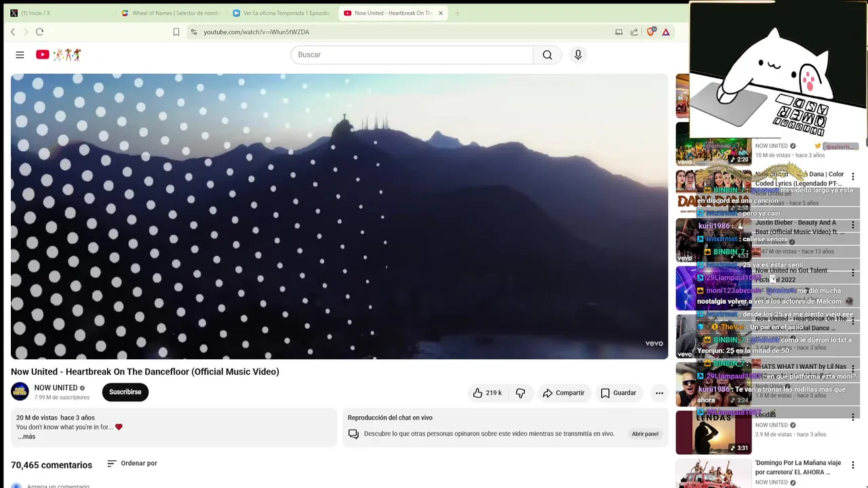Open the 2:20 video thumbnail
The height and width of the screenshot is (488, 868).
point(713,144)
